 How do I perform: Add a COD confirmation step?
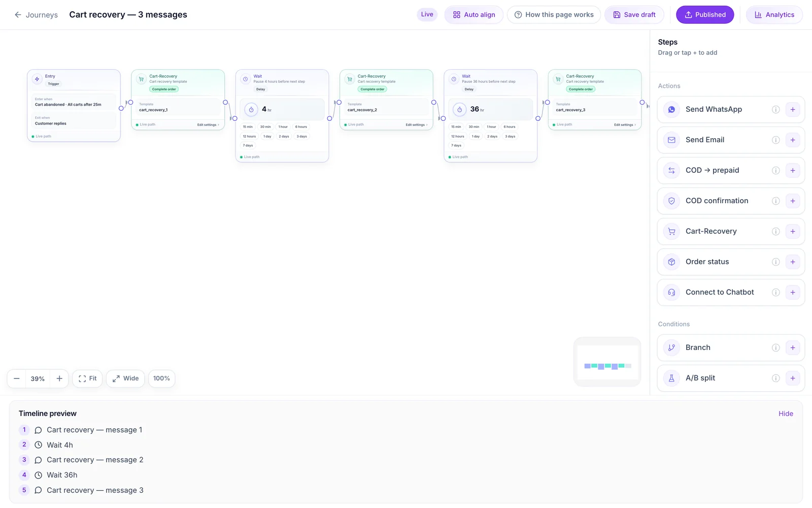(793, 201)
